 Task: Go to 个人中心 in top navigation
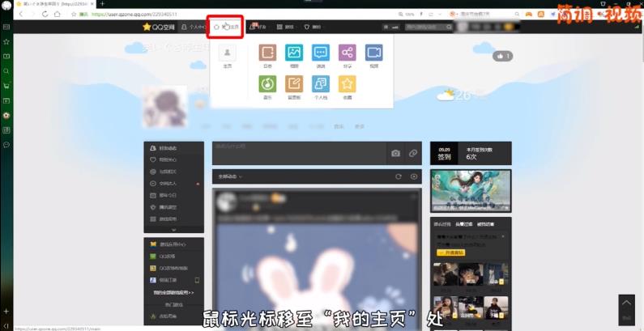pyautogui.click(x=195, y=27)
